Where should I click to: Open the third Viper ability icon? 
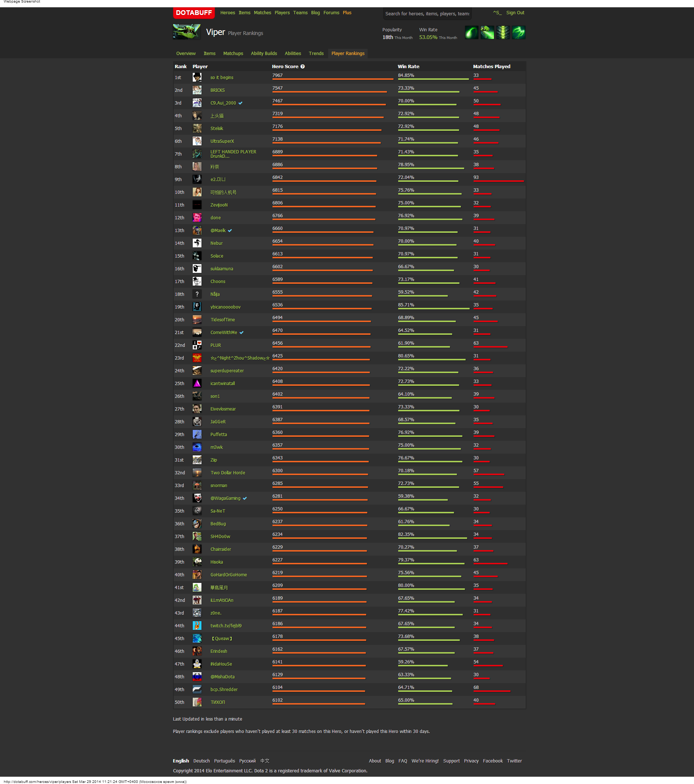tap(503, 32)
